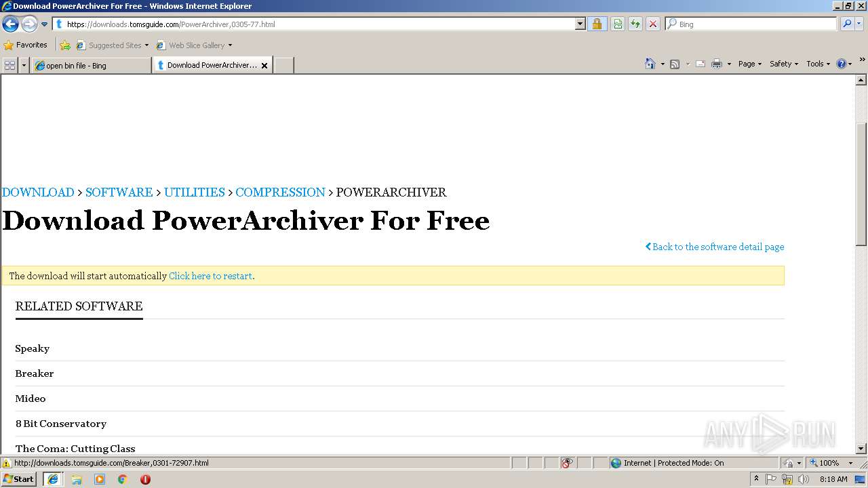Image resolution: width=868 pixels, height=488 pixels.
Task: Click the Home page icon
Action: (650, 64)
